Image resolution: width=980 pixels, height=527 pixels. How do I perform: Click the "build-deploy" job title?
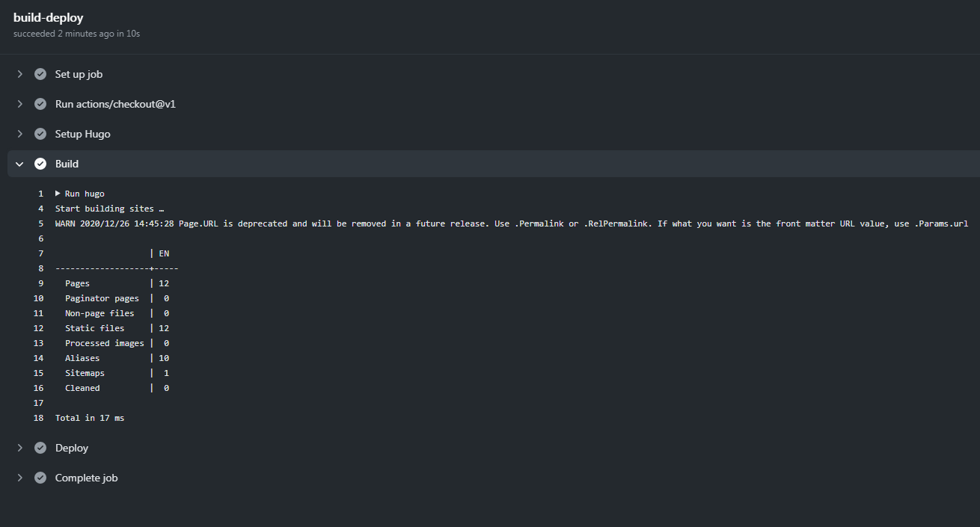click(x=48, y=17)
